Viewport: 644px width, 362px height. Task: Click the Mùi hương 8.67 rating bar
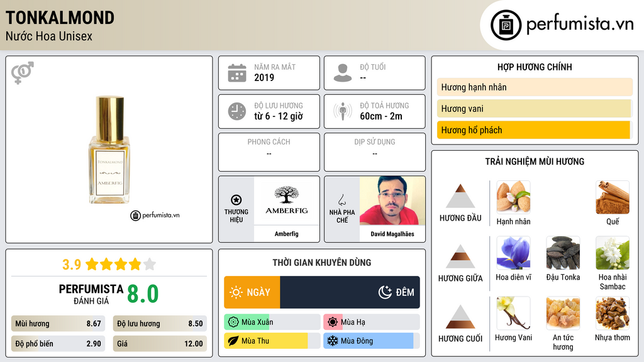58,324
